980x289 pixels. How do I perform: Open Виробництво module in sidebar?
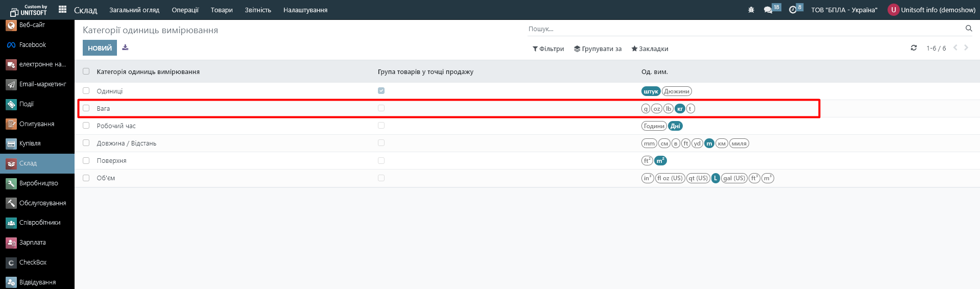[38, 183]
